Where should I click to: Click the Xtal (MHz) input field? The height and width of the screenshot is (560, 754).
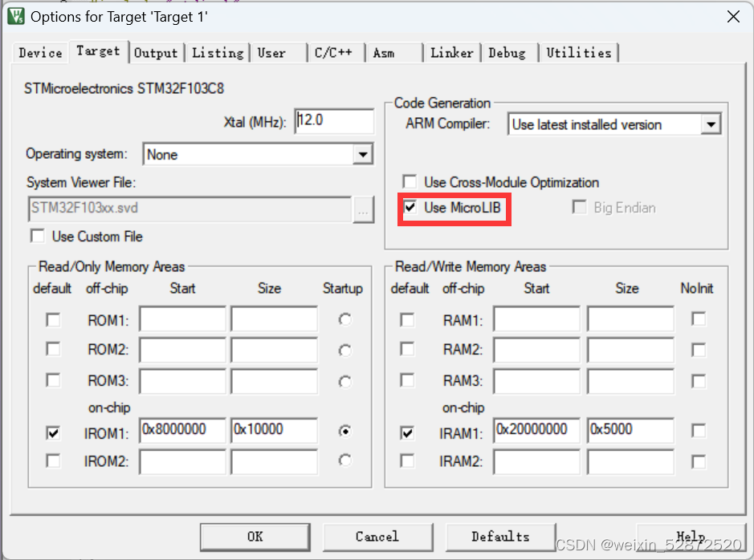pos(334,120)
